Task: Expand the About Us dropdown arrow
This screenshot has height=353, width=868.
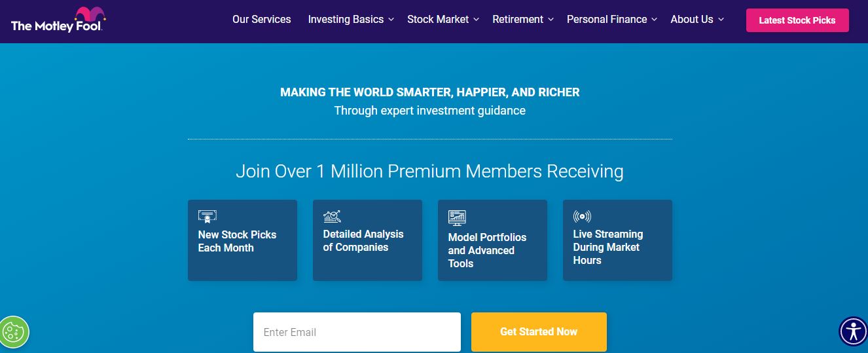Action: click(721, 20)
